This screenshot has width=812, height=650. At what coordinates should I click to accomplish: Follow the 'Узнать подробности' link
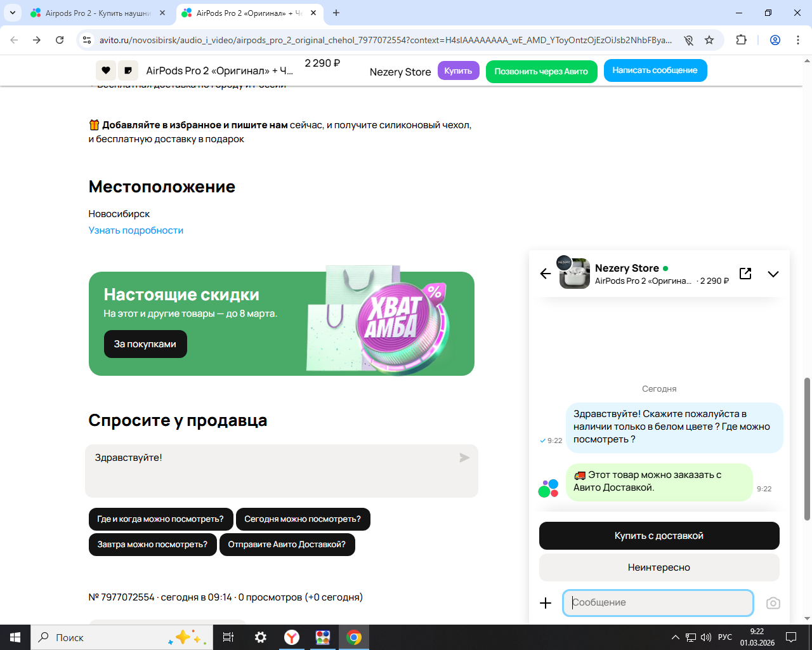point(136,230)
